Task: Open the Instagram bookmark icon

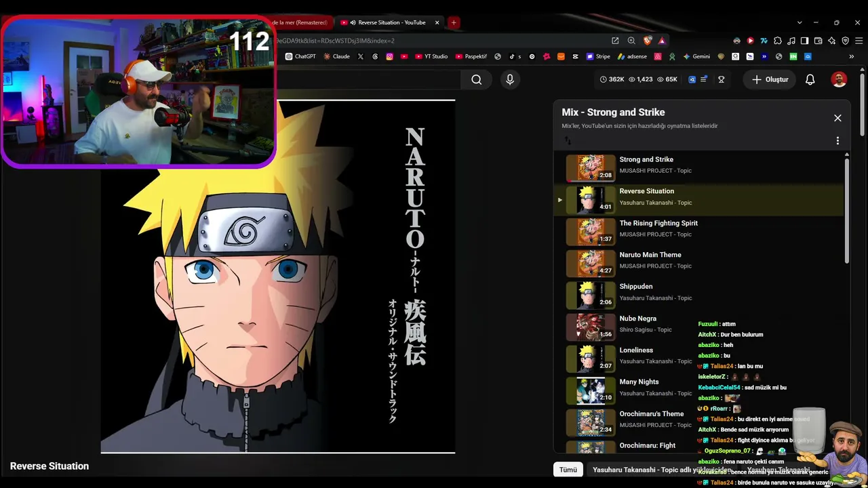Action: 389,56
